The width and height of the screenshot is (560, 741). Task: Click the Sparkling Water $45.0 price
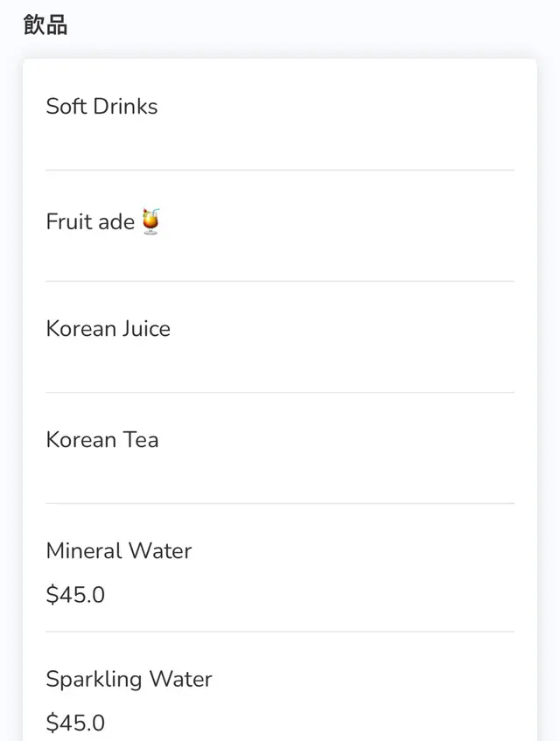point(75,723)
